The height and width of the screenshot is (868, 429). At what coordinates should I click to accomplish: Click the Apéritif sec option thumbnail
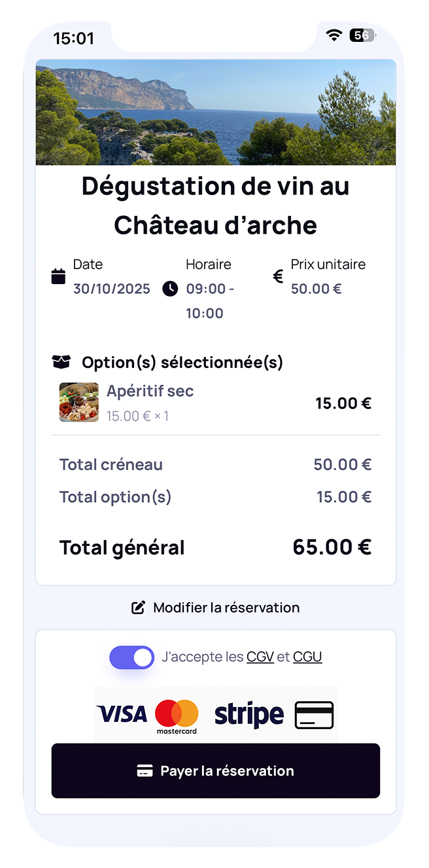(78, 402)
